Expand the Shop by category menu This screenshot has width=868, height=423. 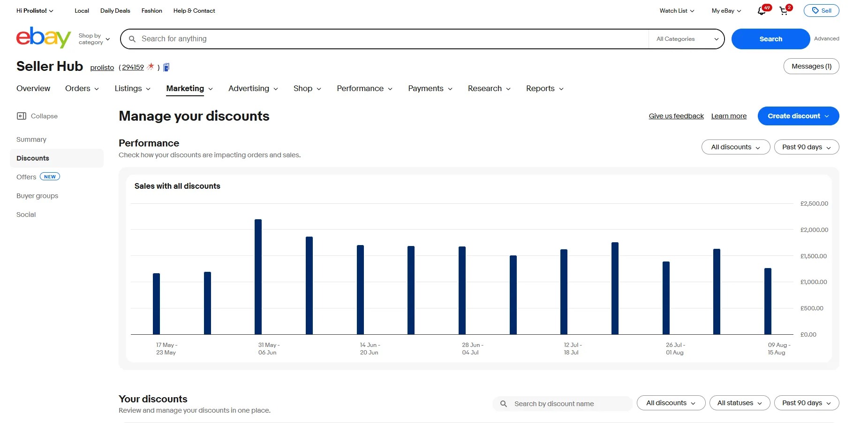point(94,39)
